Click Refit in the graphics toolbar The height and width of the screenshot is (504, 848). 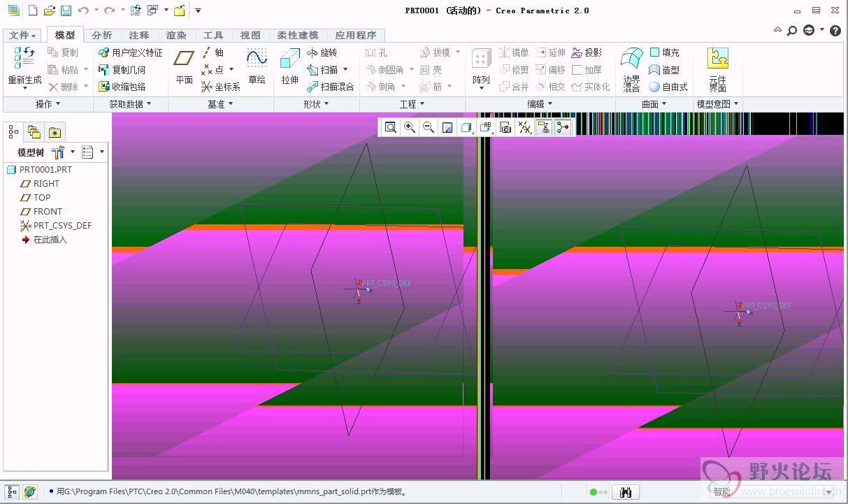point(391,127)
